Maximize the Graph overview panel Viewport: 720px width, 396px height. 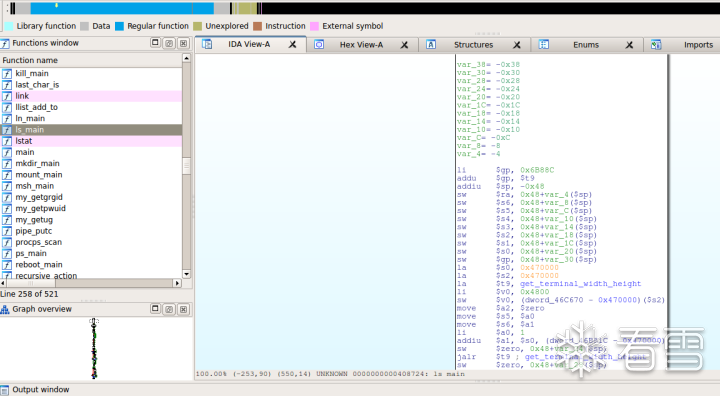point(155,309)
